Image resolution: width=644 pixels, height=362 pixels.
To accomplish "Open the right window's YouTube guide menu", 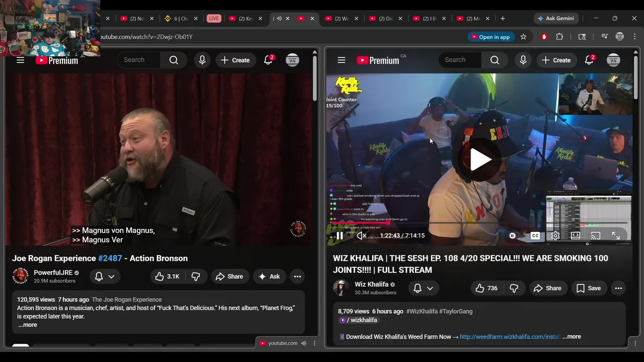I will 341,60.
